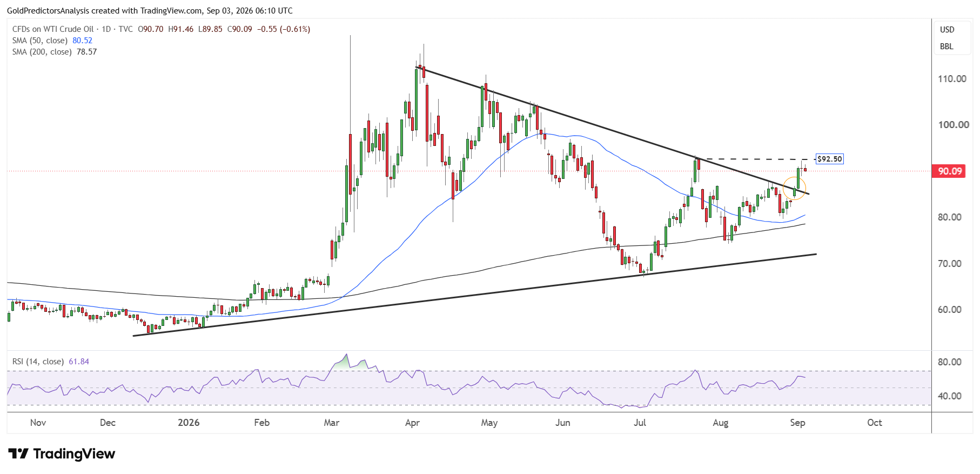Click the RSI value 61.84
Screen dimensions: 980x474
[79, 362]
